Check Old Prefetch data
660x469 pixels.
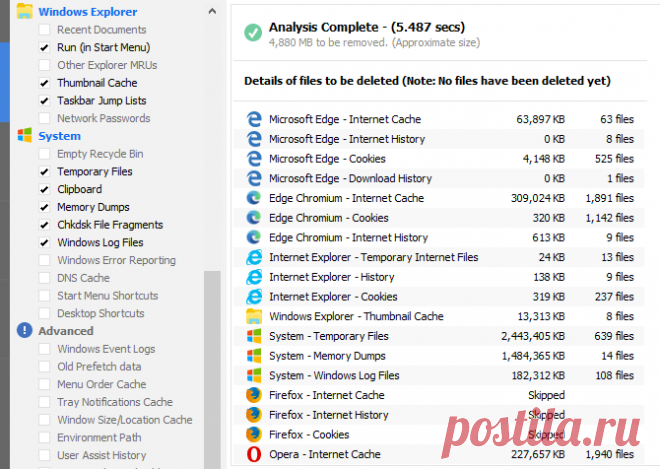coord(44,367)
